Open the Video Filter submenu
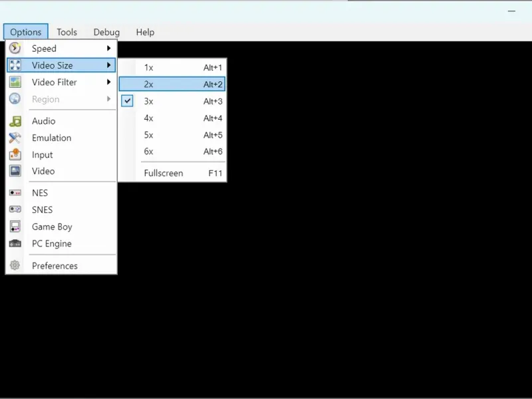This screenshot has width=532, height=399. pos(61,82)
